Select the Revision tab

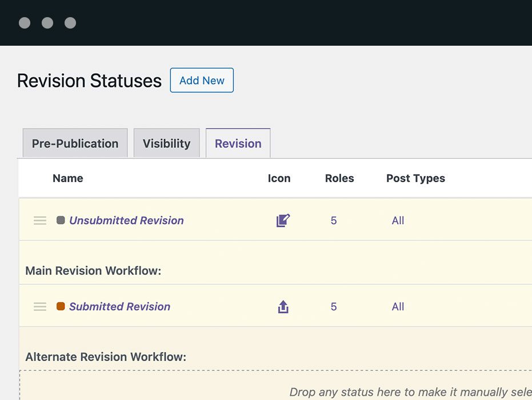click(x=238, y=143)
